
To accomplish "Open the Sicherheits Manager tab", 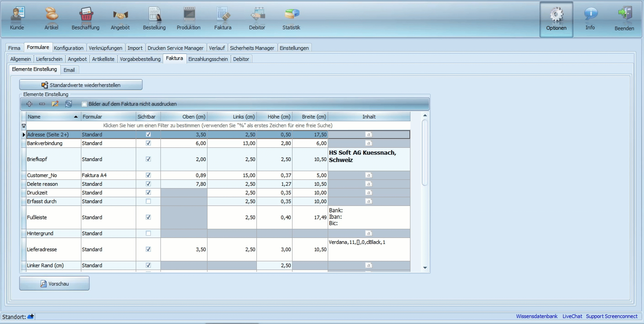I will 252,48.
